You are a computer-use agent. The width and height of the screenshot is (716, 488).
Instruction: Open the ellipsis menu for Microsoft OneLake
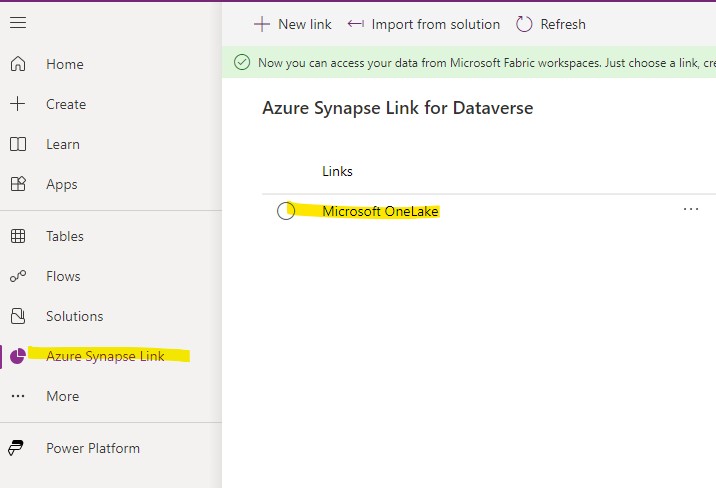pyautogui.click(x=690, y=209)
